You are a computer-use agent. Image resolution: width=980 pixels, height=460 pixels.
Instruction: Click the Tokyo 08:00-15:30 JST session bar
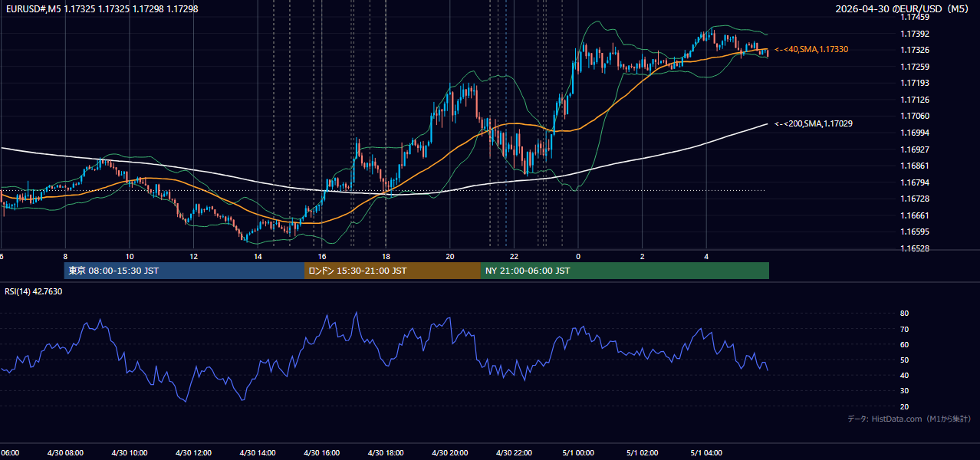pyautogui.click(x=184, y=271)
